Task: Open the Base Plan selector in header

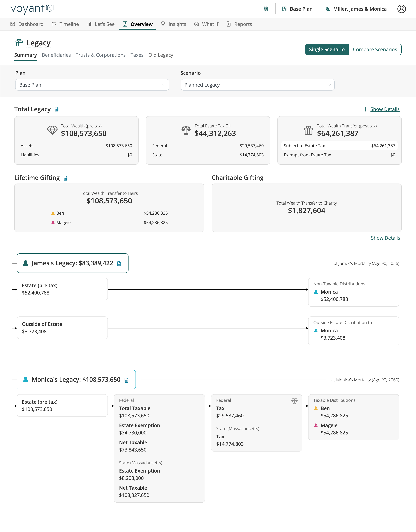Action: 297,9
